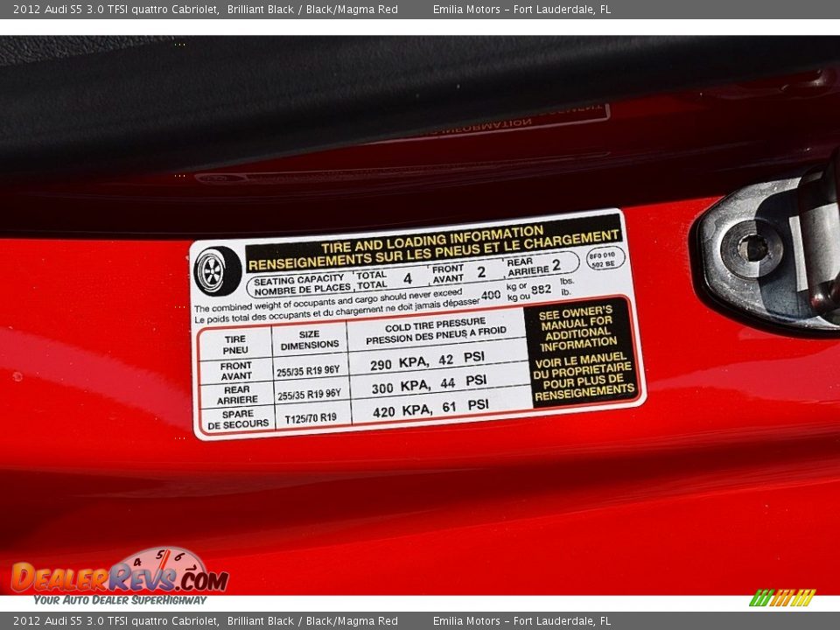This screenshot has width=840, height=630.
Task: Click the tire icon on the label
Action: [x=213, y=270]
